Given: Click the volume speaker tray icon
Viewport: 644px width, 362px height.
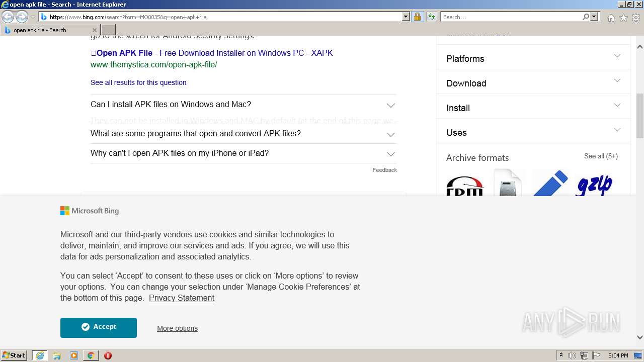Looking at the screenshot, I should pyautogui.click(x=572, y=355).
